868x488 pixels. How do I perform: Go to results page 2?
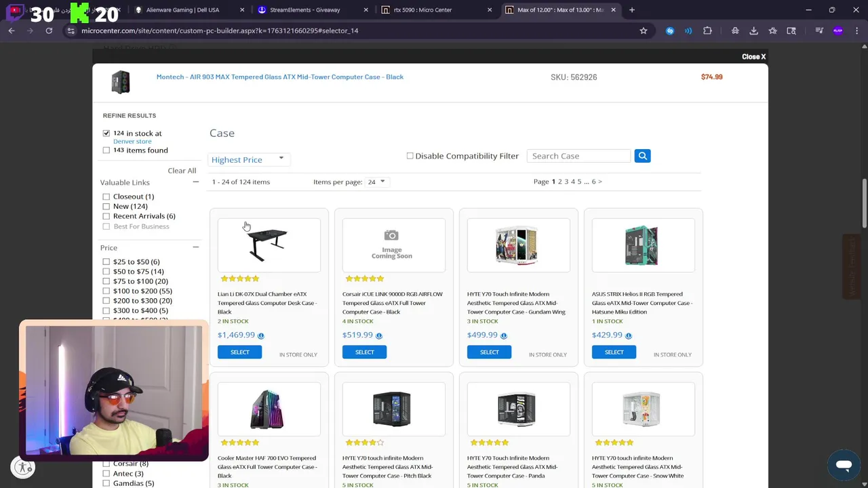[x=559, y=182]
